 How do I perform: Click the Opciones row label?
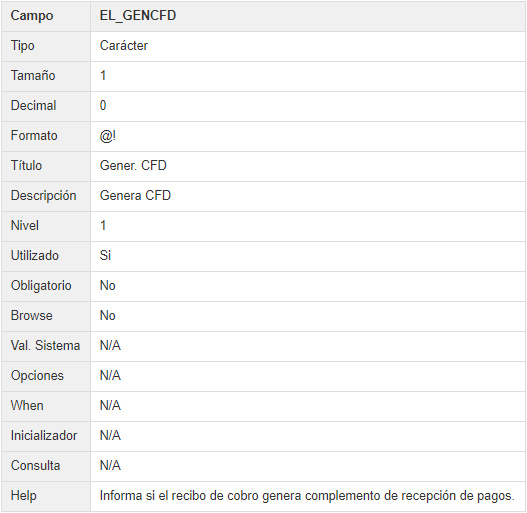(x=37, y=376)
